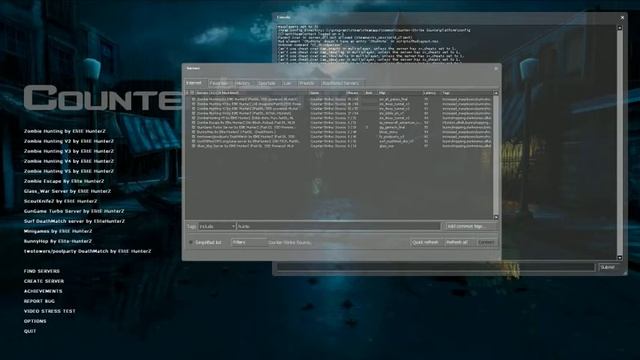Image resolution: width=640 pixels, height=360 pixels.
Task: Select the BunnyHop server list row
Action: coord(339,132)
